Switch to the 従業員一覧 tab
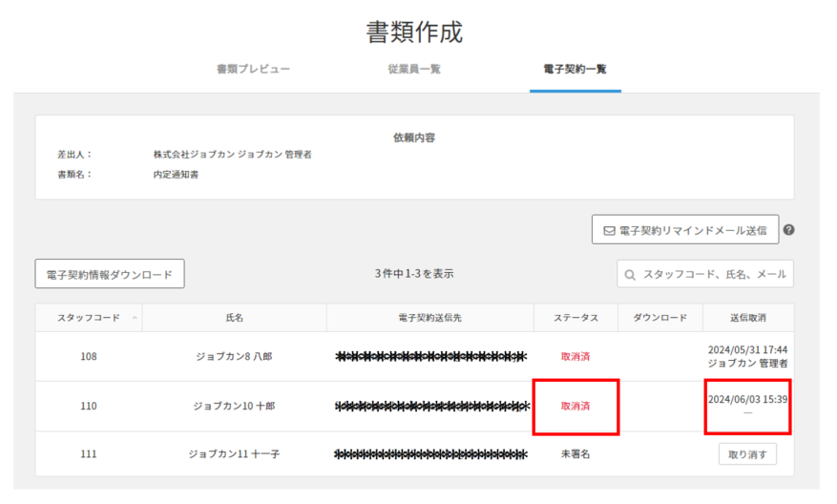Viewport: 837px width, 504px height. click(x=414, y=70)
